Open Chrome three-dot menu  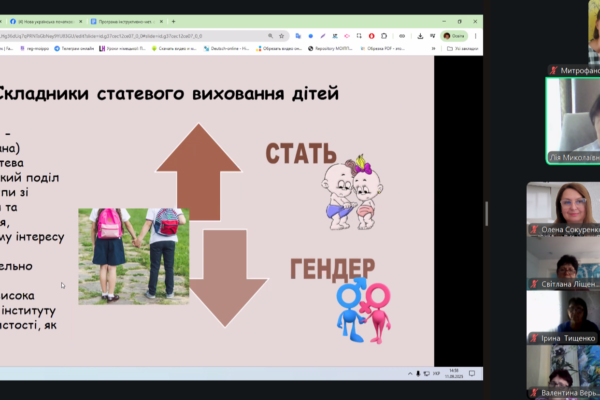(x=476, y=36)
